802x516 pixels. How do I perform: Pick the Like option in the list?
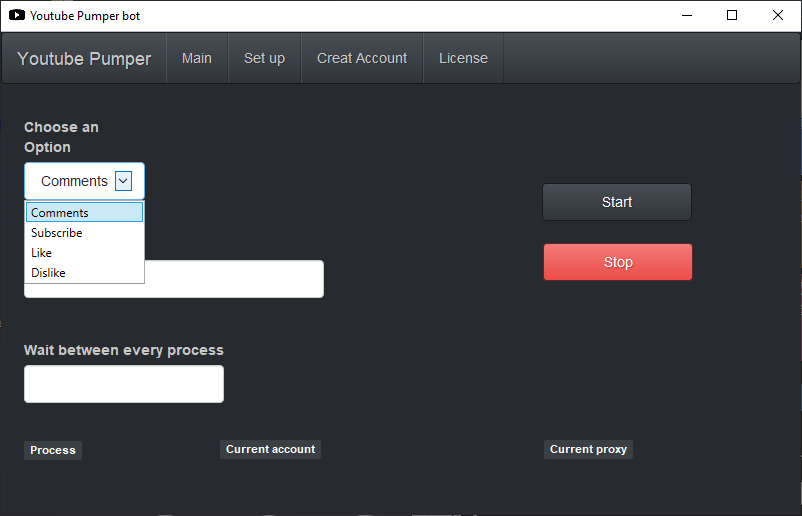(x=84, y=253)
